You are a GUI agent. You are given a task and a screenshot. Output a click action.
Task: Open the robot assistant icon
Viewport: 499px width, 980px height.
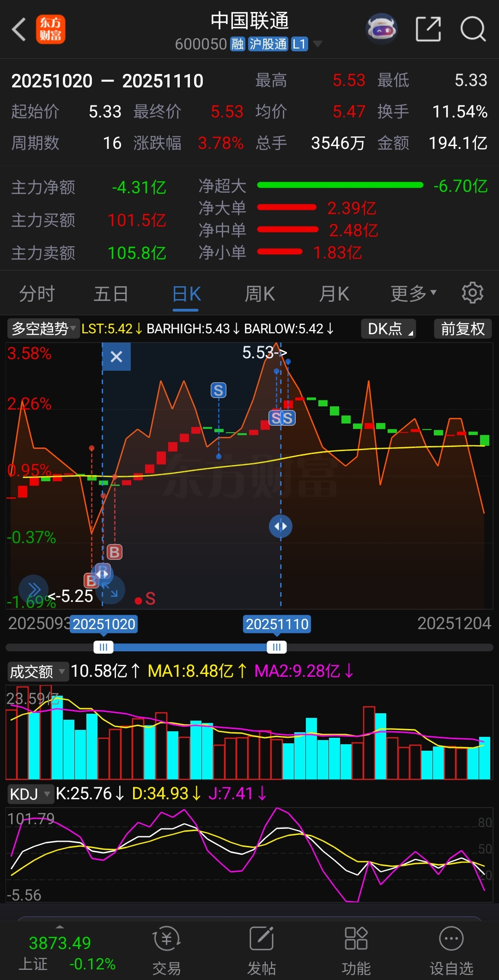tap(382, 29)
